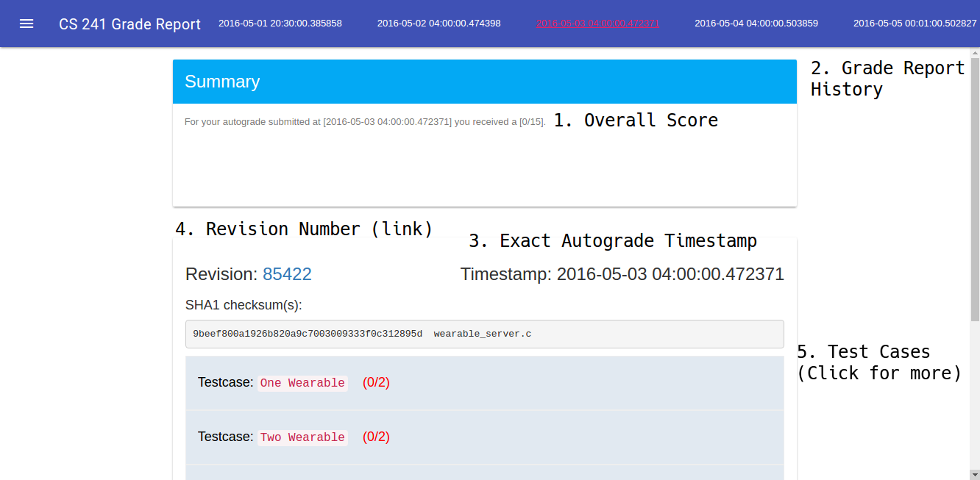980x480 pixels.
Task: Open the hamburger navigation menu
Action: pos(26,24)
